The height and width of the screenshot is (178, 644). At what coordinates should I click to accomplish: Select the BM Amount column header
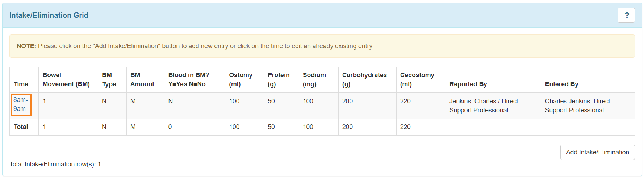tap(142, 80)
